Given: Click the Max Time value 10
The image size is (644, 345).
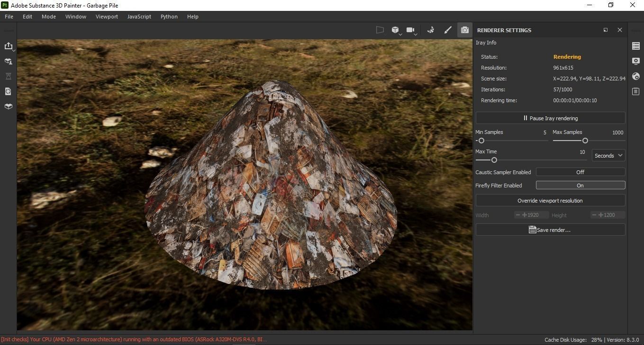Looking at the screenshot, I should [582, 152].
